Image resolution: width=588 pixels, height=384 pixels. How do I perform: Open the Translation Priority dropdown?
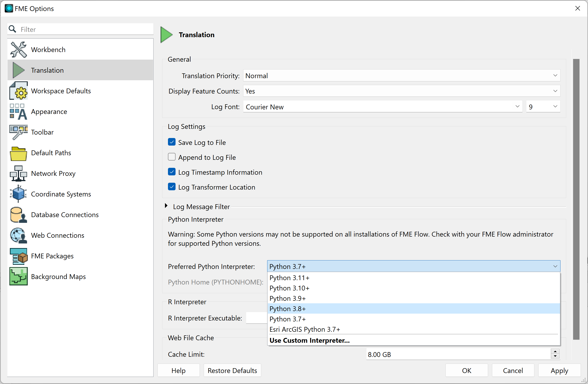(x=401, y=76)
